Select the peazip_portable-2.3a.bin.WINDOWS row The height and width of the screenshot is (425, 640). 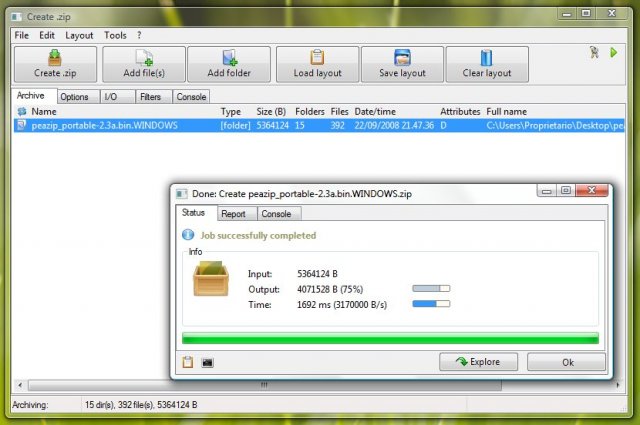click(319, 125)
